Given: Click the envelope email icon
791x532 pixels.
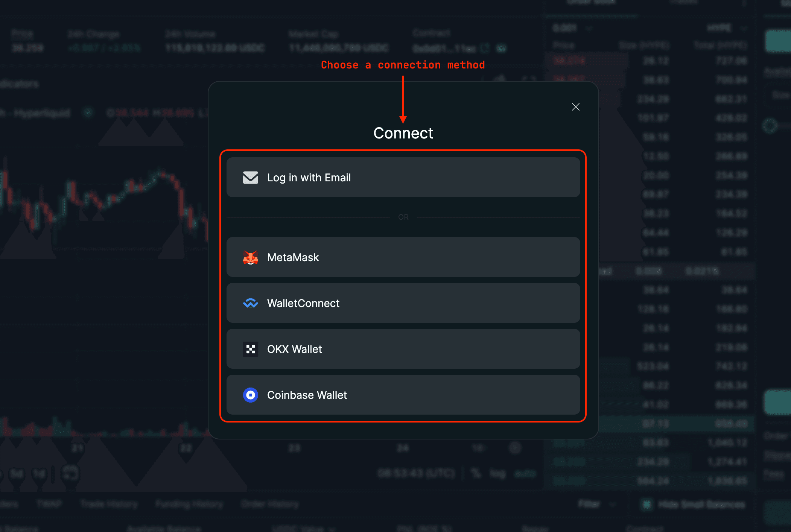Looking at the screenshot, I should (x=251, y=178).
